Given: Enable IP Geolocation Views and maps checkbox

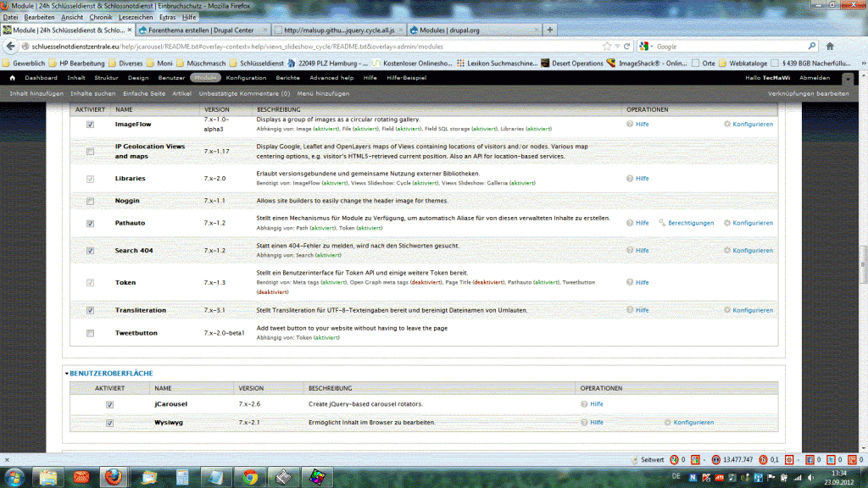Looking at the screenshot, I should tap(91, 151).
